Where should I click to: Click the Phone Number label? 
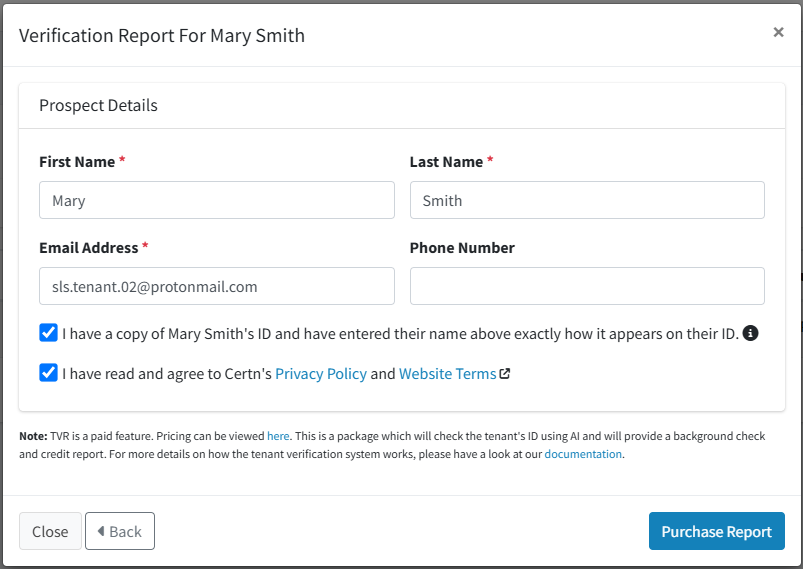(x=462, y=248)
